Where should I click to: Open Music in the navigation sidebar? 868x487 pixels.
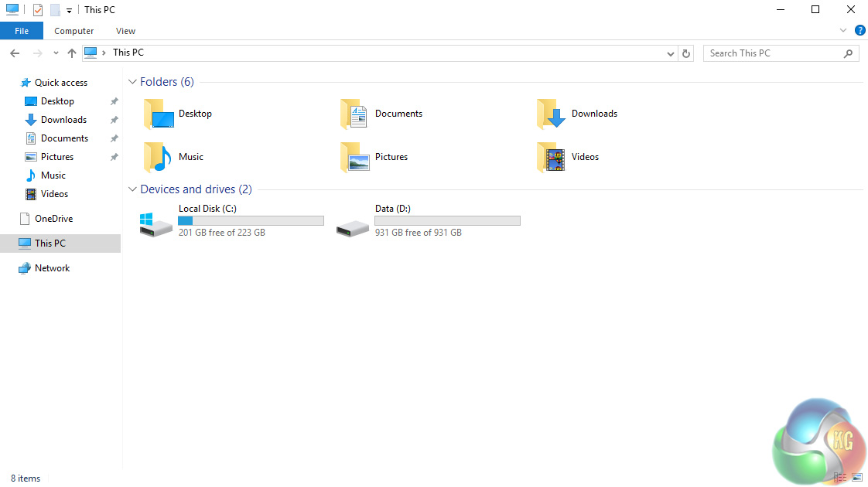point(53,175)
